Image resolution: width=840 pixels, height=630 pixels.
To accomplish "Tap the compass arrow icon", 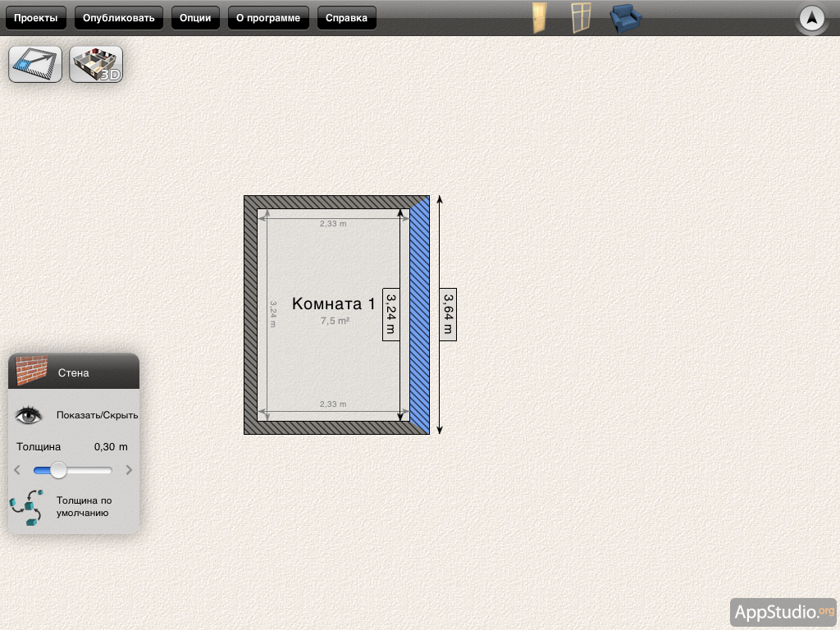I will pyautogui.click(x=811, y=18).
